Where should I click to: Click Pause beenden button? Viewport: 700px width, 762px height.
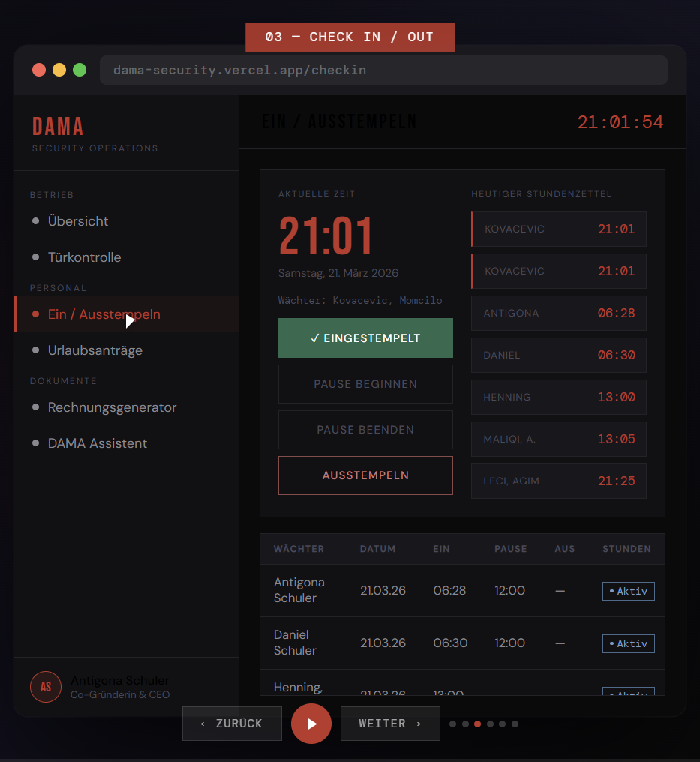point(365,430)
